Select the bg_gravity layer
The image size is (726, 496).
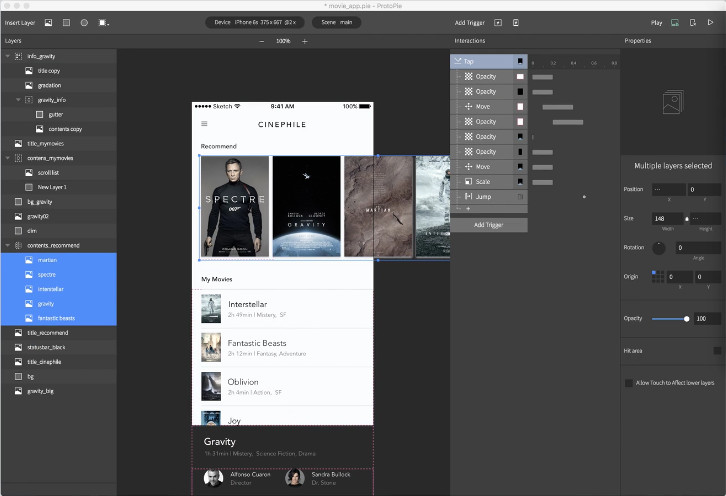[x=59, y=201]
